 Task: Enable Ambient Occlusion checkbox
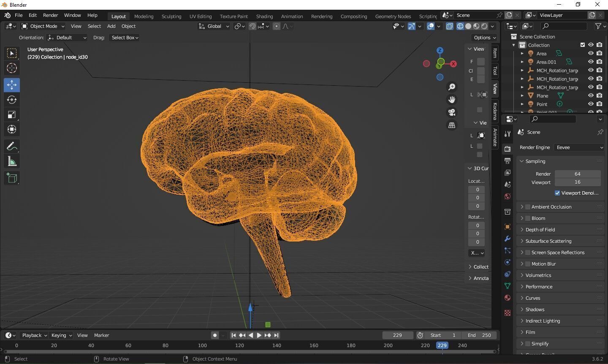point(527,207)
